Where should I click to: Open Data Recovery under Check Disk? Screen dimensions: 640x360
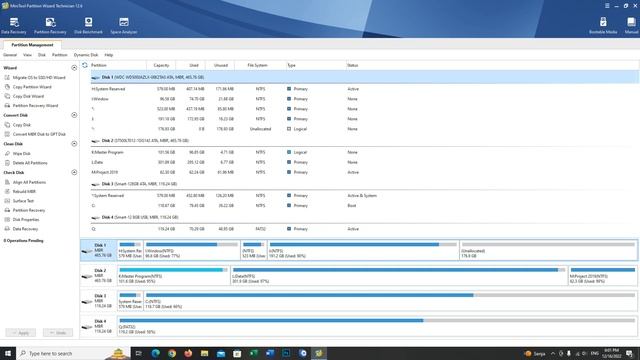[21, 229]
